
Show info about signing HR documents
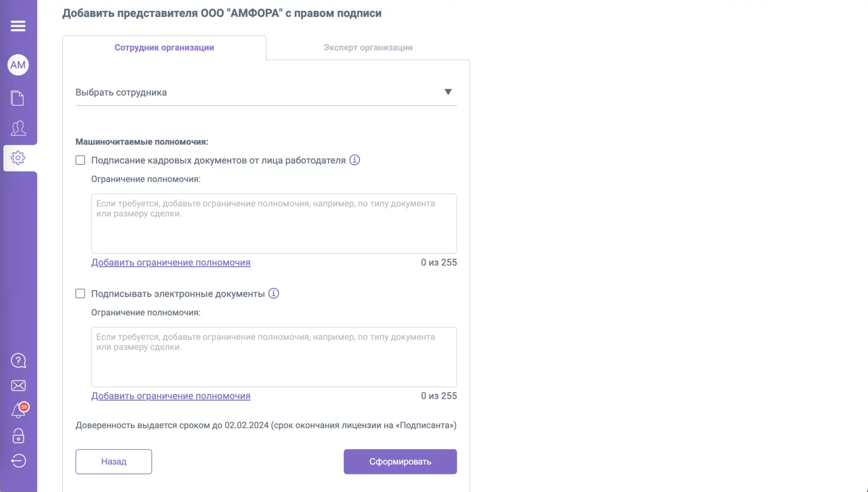(354, 160)
